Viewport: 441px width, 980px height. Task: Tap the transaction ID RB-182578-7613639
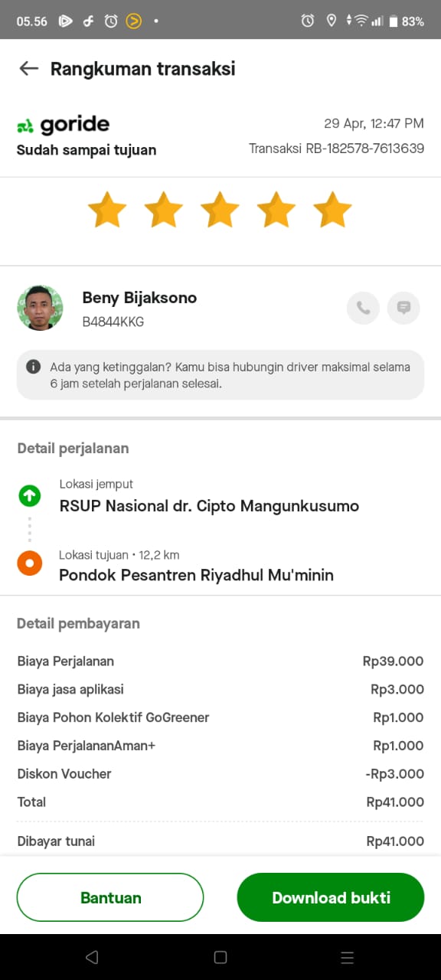click(x=365, y=149)
